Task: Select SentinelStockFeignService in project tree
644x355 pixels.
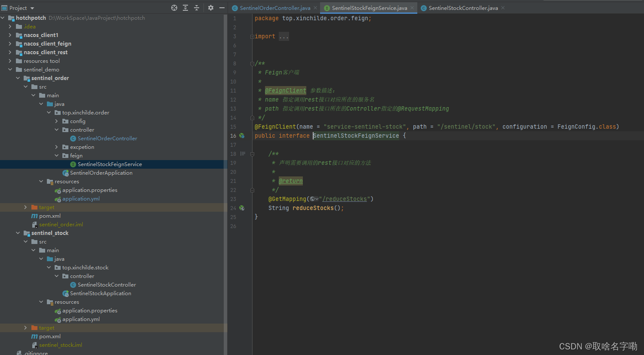Action: [110, 164]
